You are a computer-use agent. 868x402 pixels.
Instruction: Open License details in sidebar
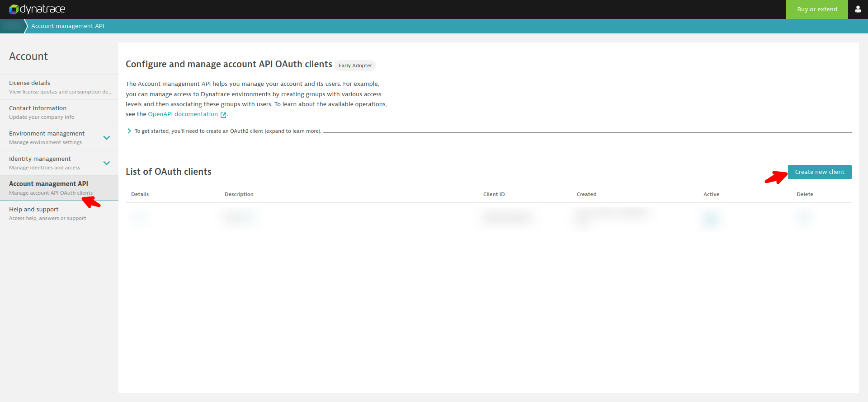[x=59, y=87]
